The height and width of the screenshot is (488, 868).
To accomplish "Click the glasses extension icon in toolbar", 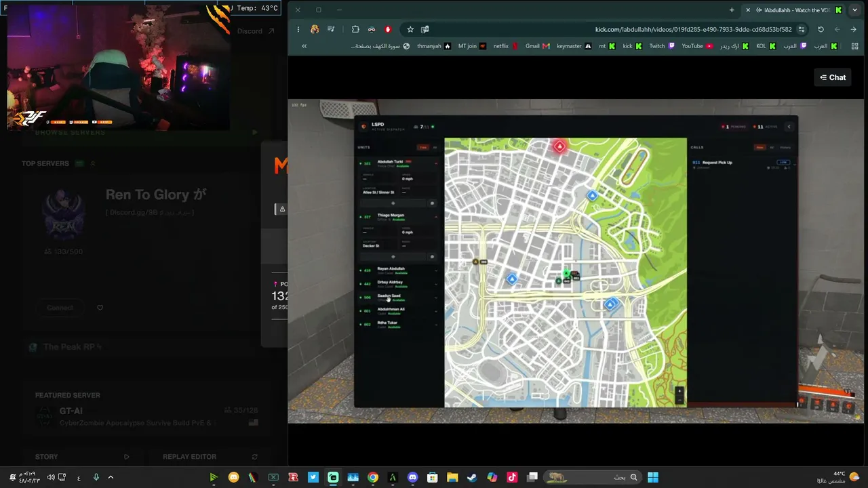I will [x=372, y=29].
